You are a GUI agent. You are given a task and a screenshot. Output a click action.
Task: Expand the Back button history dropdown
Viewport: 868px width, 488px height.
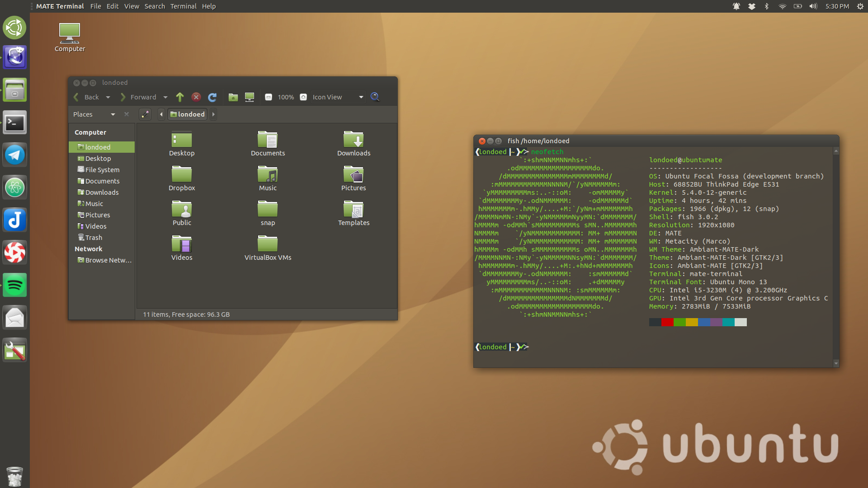click(x=108, y=97)
